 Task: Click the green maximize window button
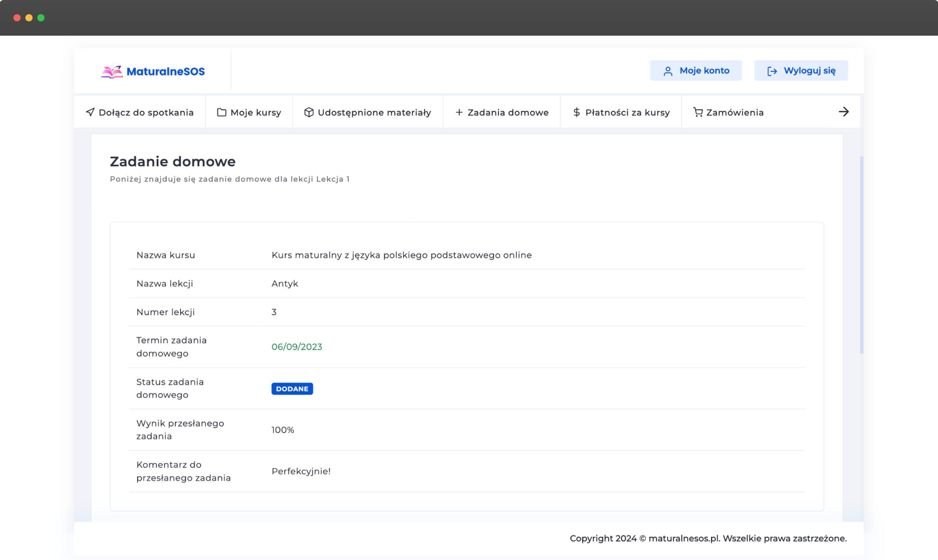(41, 18)
